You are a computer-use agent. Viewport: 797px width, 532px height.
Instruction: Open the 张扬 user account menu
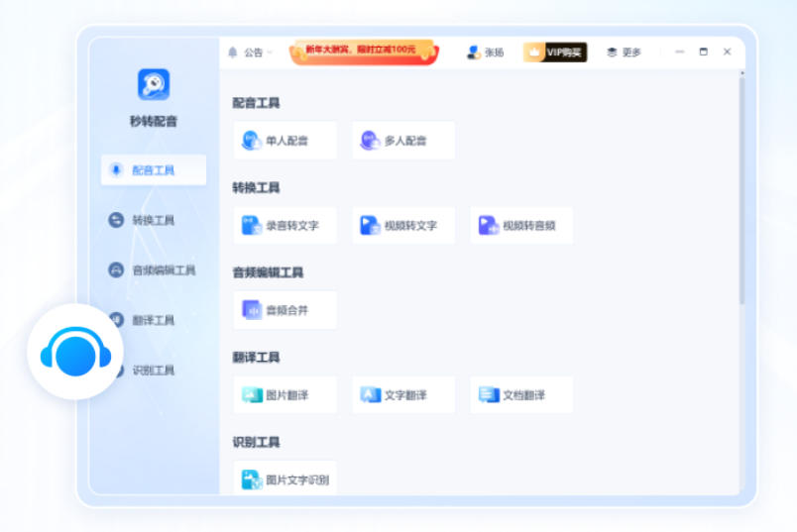click(x=486, y=53)
